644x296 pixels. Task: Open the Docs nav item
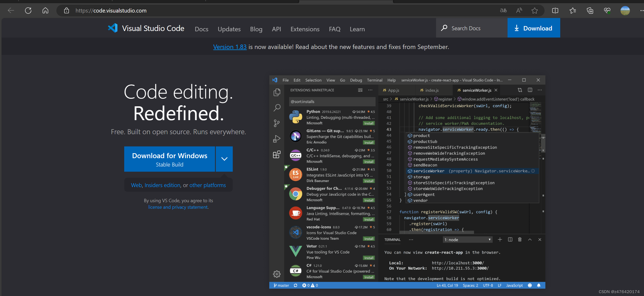click(x=201, y=29)
